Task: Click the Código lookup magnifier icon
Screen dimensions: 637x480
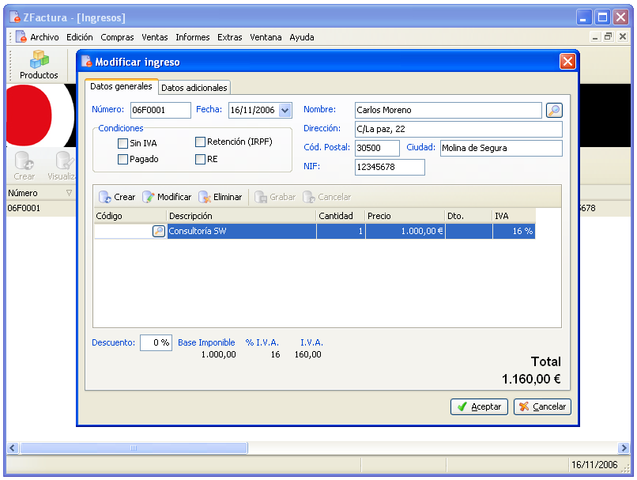Action: (158, 231)
